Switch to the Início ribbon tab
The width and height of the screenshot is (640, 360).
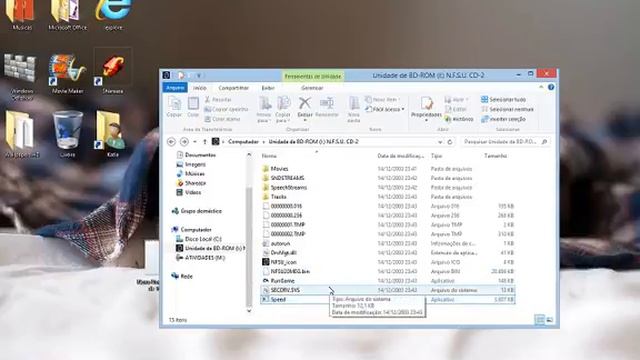coord(200,88)
